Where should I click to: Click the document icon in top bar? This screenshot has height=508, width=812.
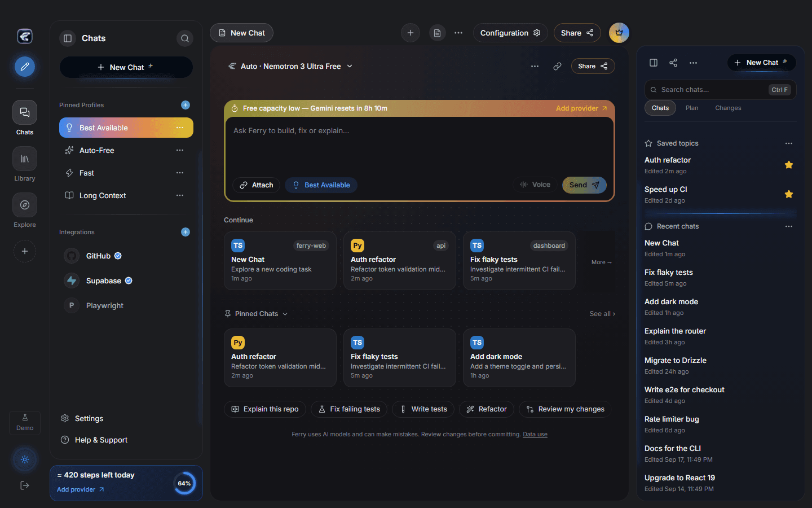coord(437,33)
